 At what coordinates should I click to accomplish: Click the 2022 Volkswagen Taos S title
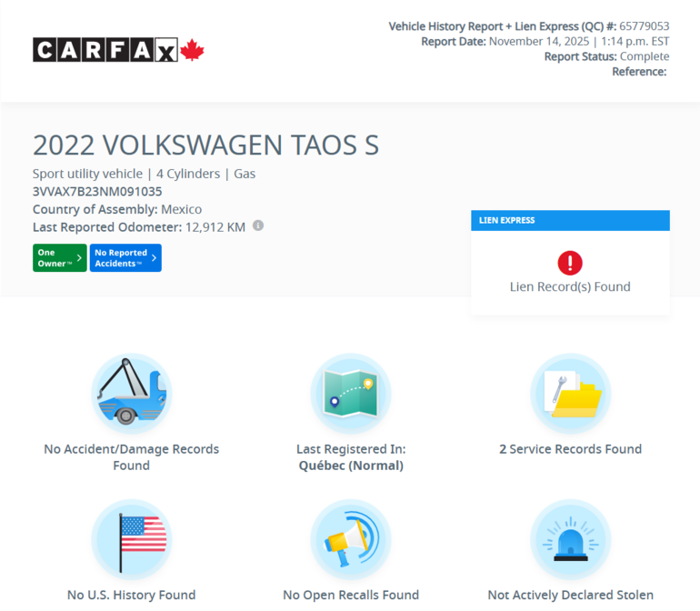click(x=205, y=145)
